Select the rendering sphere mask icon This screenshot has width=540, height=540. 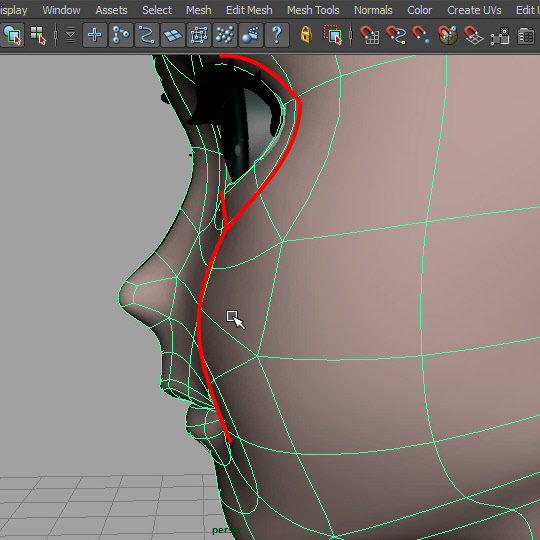tap(251, 35)
